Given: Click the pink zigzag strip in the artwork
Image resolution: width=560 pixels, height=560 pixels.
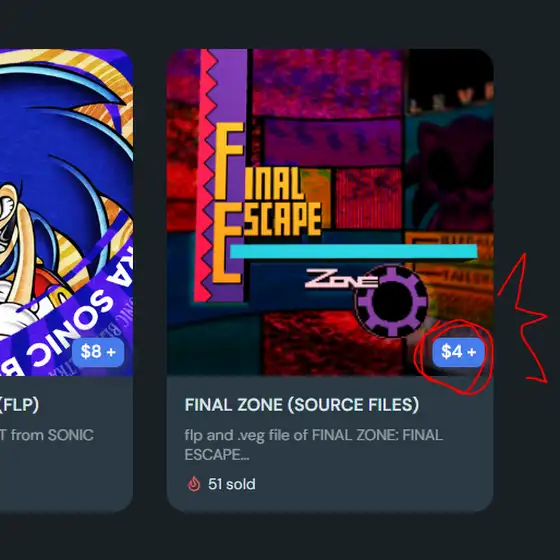Looking at the screenshot, I should click(206, 175).
